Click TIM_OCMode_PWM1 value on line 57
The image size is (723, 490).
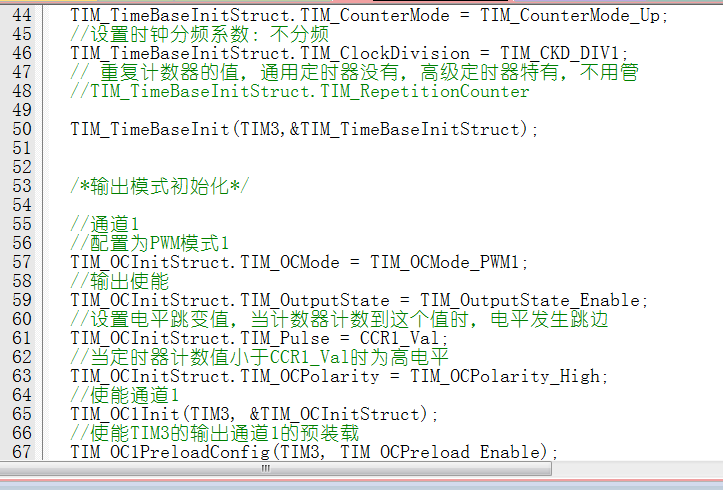click(x=449, y=262)
